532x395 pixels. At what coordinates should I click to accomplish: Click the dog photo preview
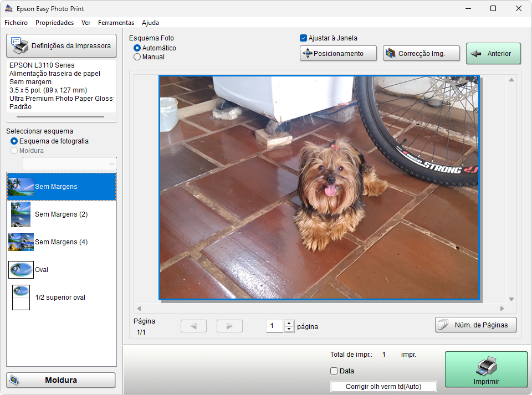(319, 188)
